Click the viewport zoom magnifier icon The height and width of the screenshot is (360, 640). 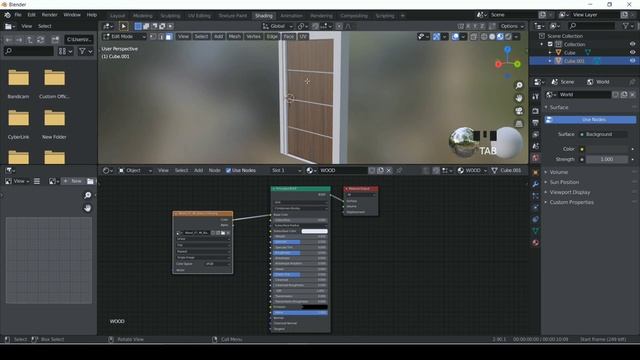pos(519,85)
